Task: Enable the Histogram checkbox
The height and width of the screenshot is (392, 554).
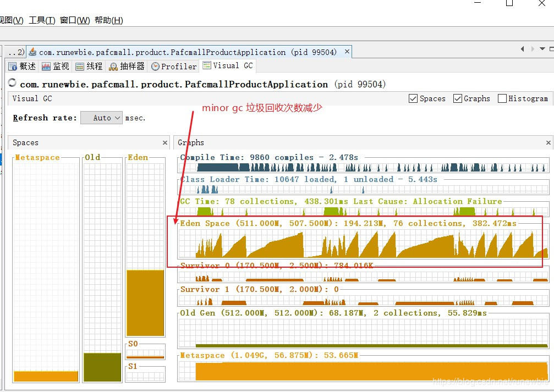Action: pos(502,98)
